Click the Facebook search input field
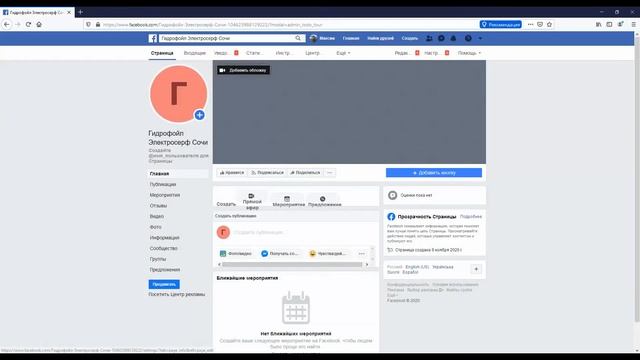640x360 pixels. tap(227, 38)
